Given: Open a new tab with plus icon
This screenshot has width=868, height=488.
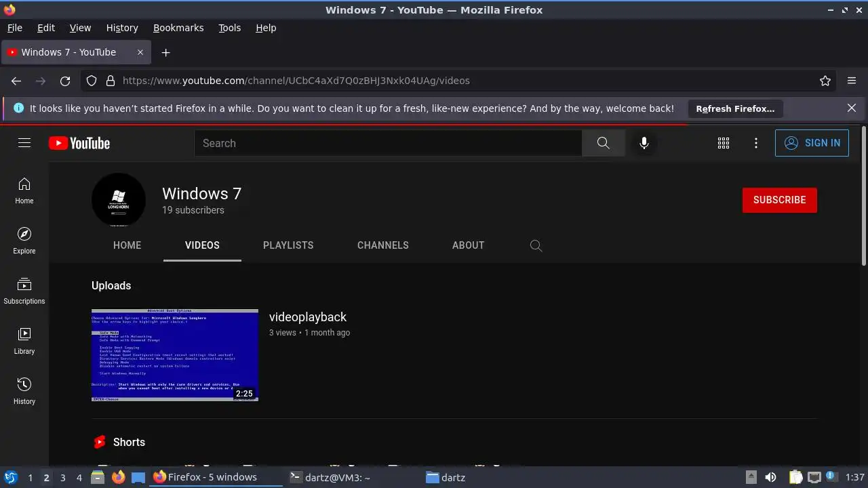Looking at the screenshot, I should coord(165,52).
